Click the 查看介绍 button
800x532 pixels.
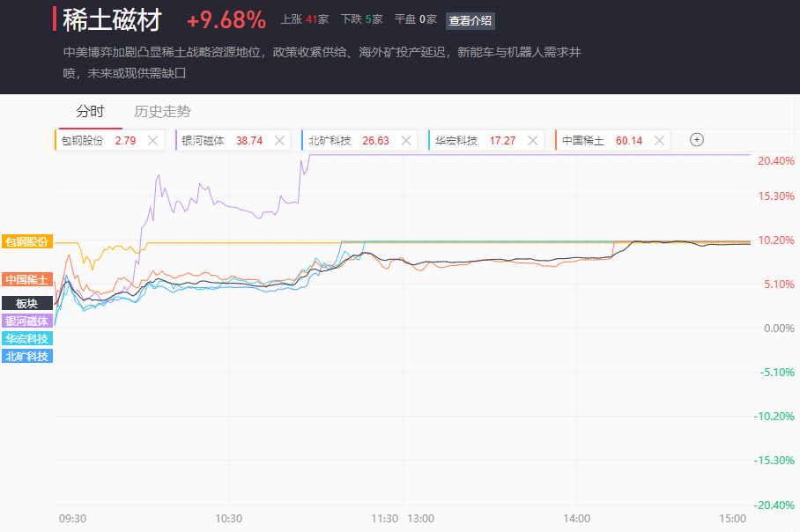tap(470, 21)
